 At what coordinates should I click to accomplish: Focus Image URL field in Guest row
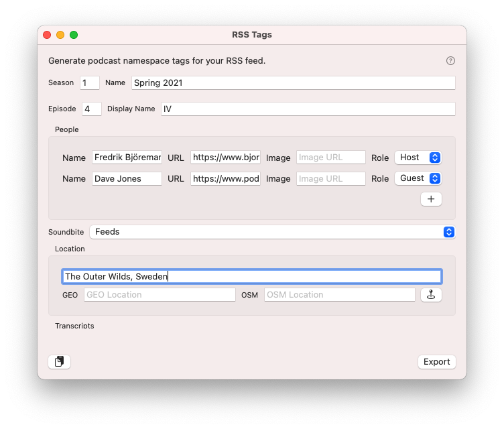[x=331, y=178]
